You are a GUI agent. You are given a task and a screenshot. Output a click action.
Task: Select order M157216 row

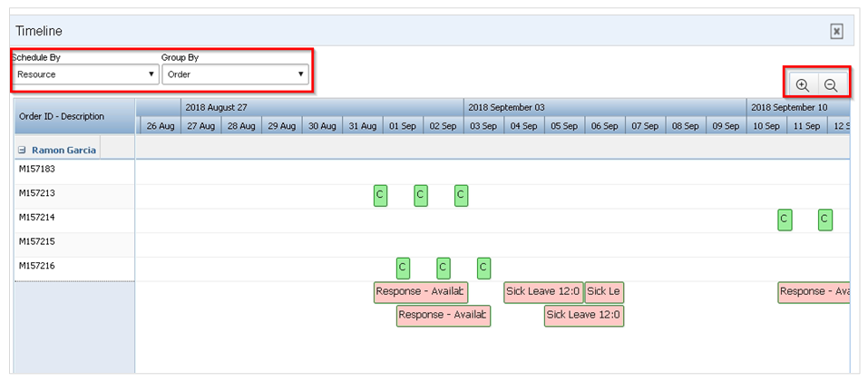37,266
